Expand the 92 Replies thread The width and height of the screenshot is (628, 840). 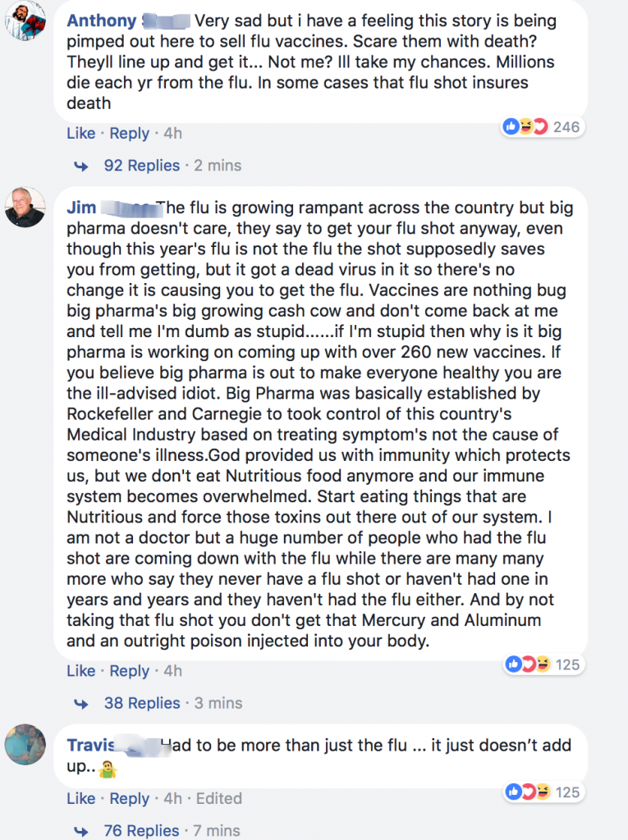click(x=141, y=166)
